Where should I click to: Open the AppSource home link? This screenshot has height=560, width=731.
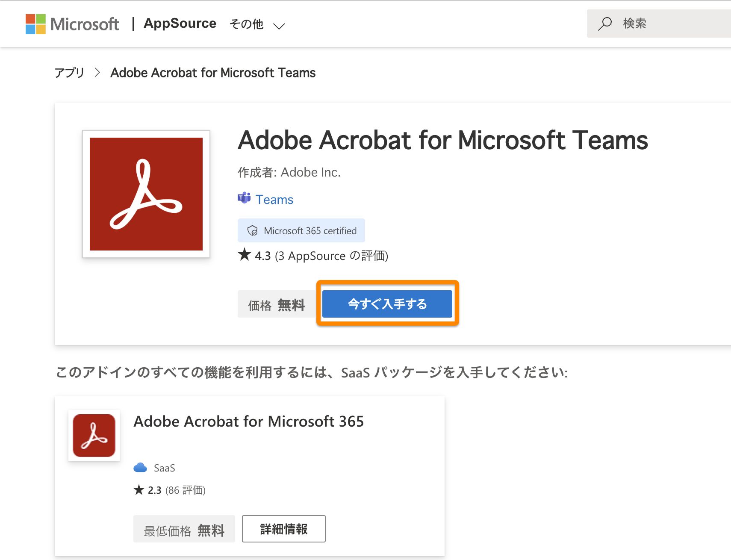pos(180,23)
